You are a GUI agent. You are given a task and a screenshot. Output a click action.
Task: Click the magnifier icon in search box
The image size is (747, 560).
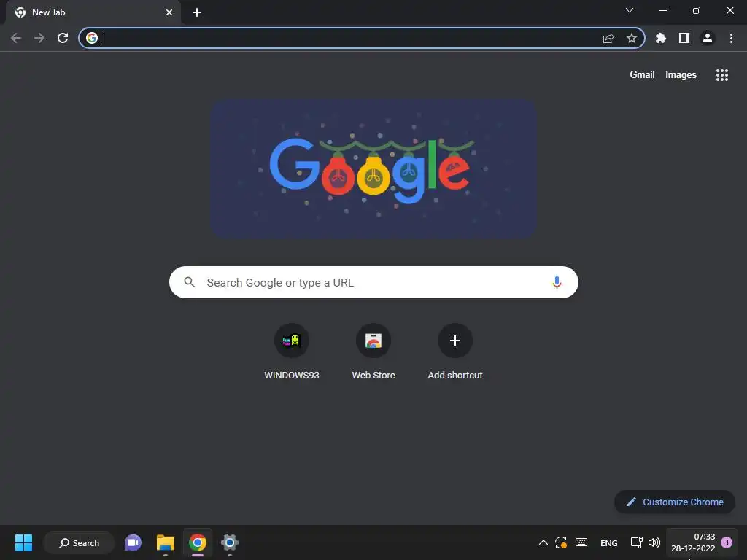tap(190, 282)
